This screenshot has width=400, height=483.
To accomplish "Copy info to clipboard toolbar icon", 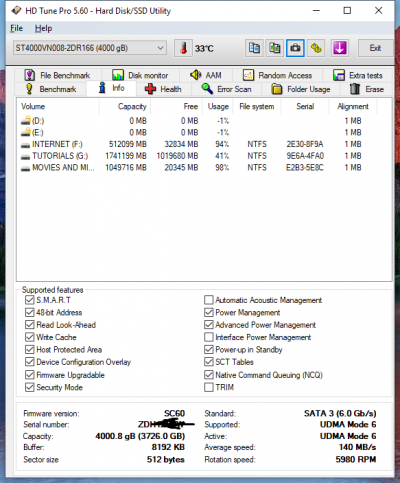I will (254, 48).
